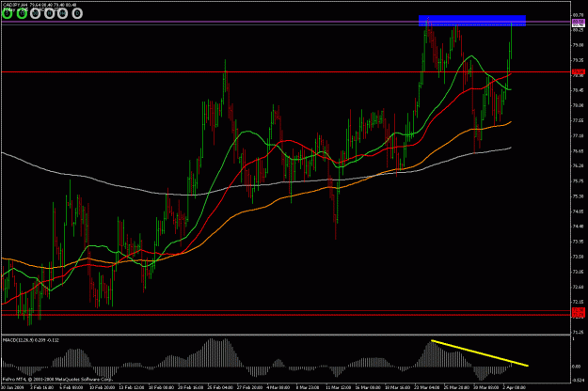The height and width of the screenshot is (391, 588).
Task: Click the '23 Mar 04:00' time axis label
Action: [x=427, y=387]
